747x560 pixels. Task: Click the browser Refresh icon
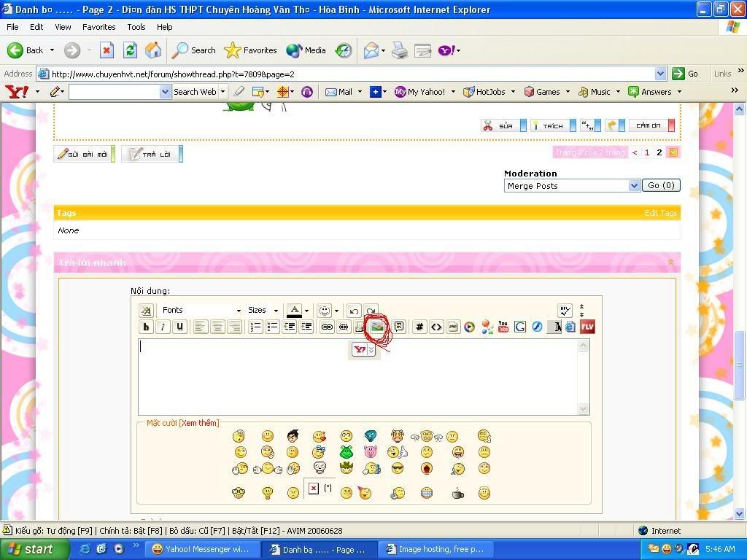tap(130, 50)
